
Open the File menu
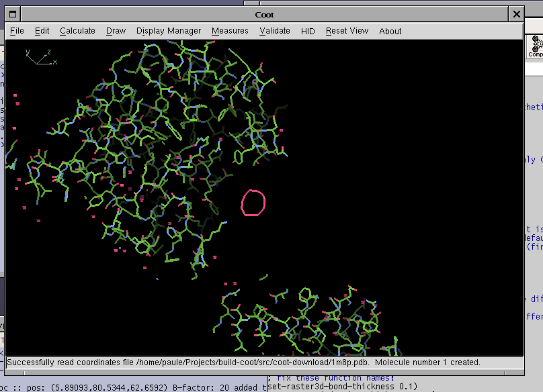(17, 31)
